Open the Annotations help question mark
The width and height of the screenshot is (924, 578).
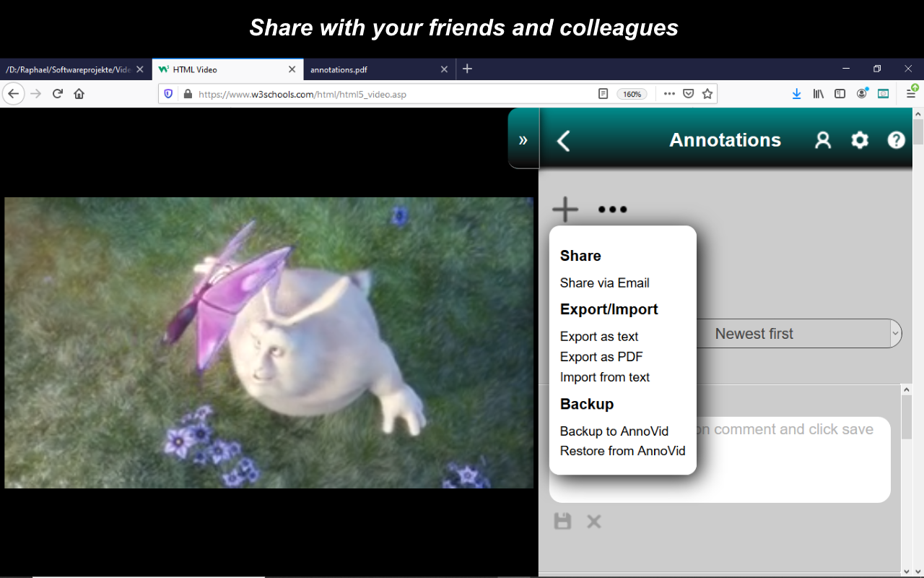tap(897, 140)
